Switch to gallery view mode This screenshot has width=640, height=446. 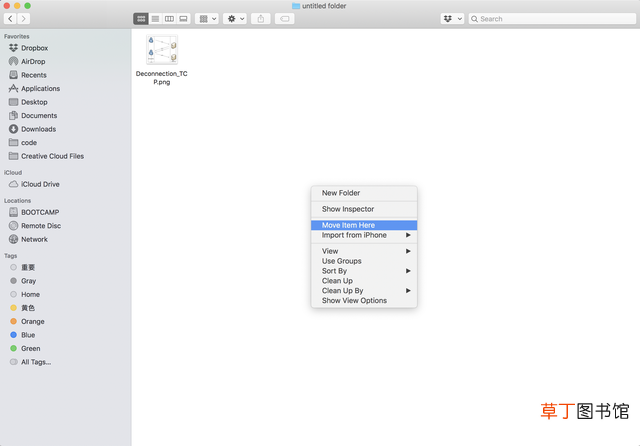coord(183,19)
